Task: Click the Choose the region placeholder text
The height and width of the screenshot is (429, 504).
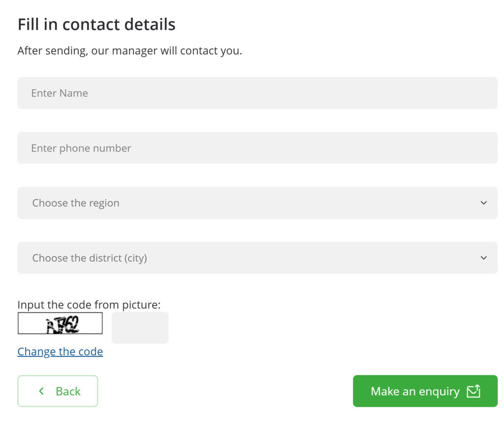Action: pos(76,203)
